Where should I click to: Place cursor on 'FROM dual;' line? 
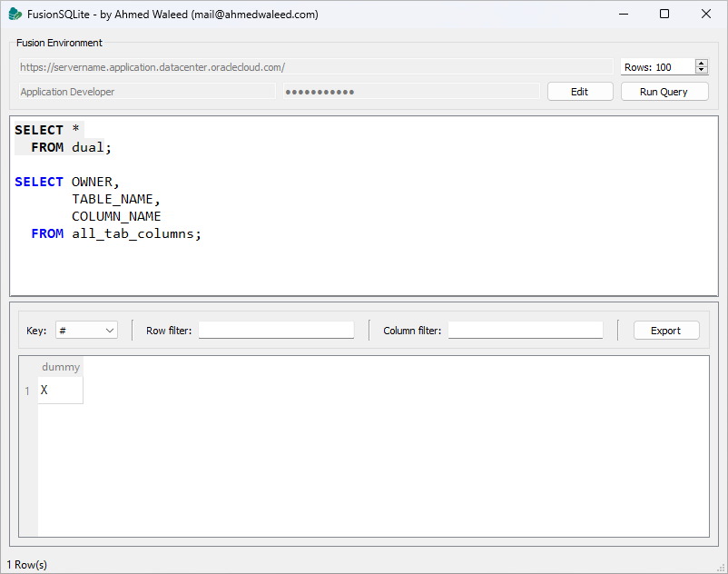71,148
